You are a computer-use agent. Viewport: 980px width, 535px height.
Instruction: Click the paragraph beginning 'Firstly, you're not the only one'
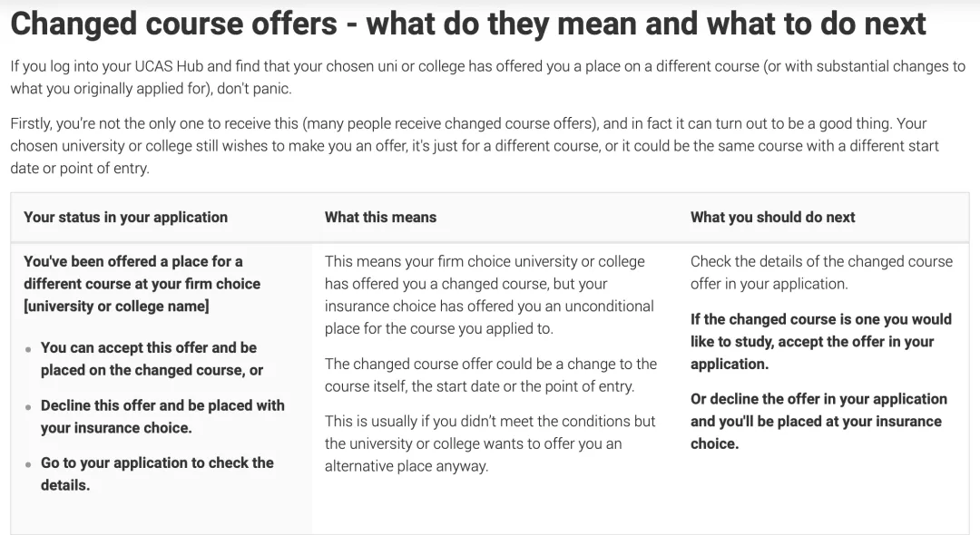point(475,145)
